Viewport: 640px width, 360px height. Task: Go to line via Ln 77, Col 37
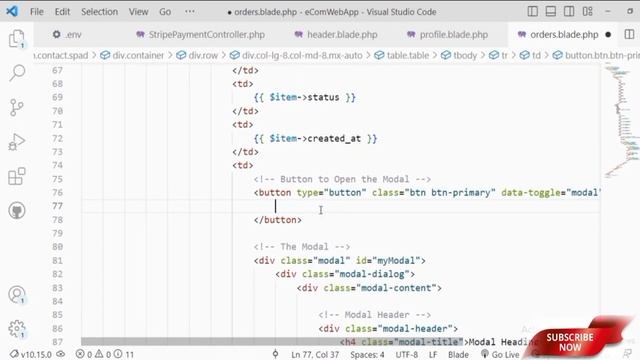(x=315, y=355)
